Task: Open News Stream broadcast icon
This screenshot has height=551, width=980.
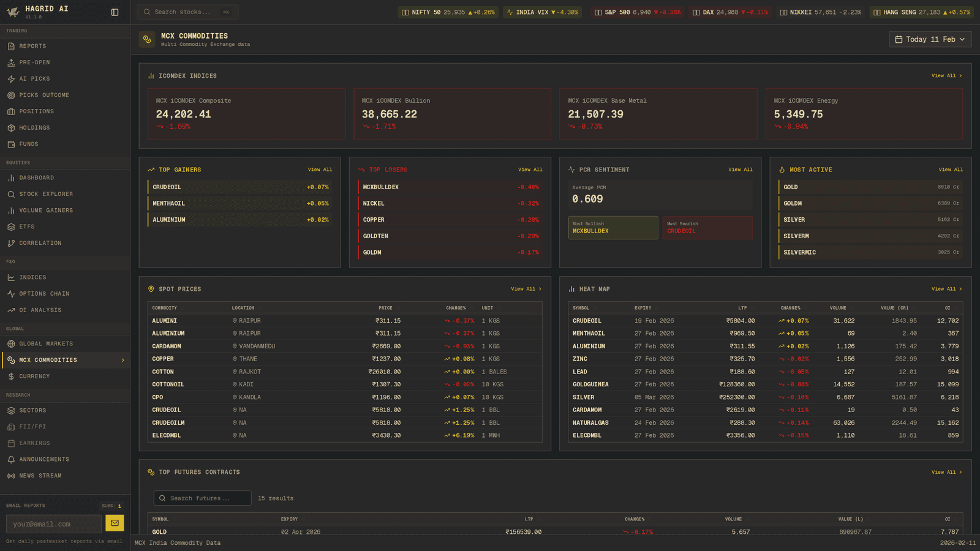Action: pos(11,476)
